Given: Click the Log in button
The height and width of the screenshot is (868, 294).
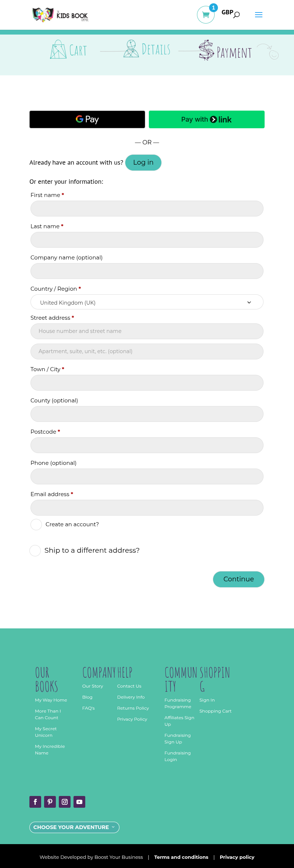Looking at the screenshot, I should click(143, 162).
